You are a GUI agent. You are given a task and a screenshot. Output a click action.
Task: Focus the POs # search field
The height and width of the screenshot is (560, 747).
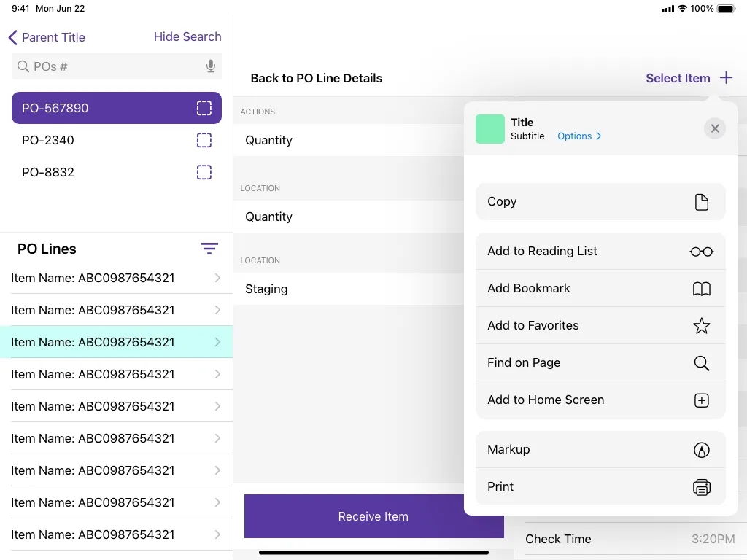click(116, 66)
